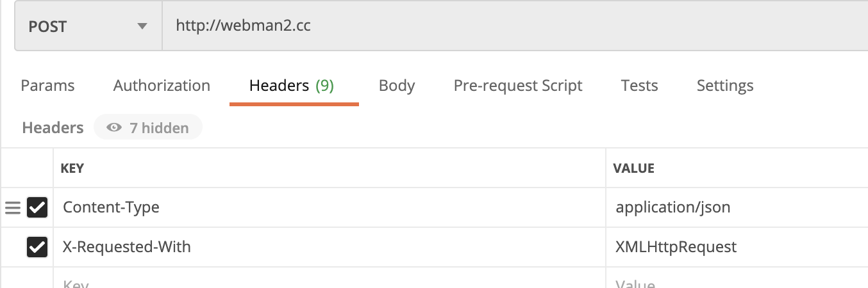
Task: Click the X-Requested-With key cell
Action: 330,247
